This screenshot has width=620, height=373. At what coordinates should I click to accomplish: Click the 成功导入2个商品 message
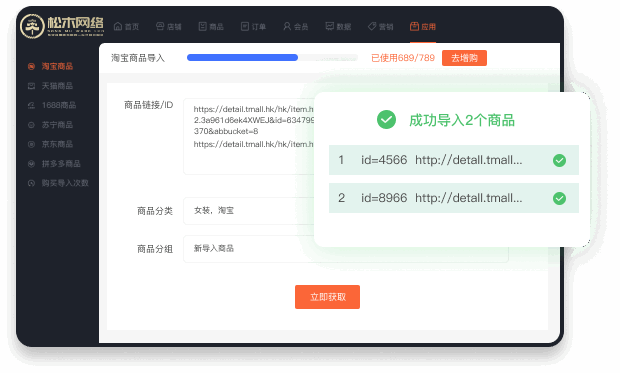coord(461,120)
